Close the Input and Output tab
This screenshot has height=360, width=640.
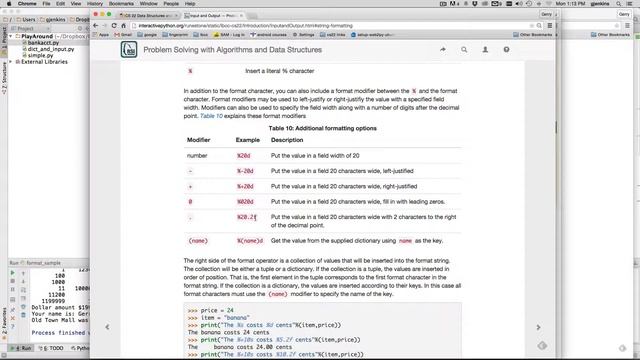[241, 16]
